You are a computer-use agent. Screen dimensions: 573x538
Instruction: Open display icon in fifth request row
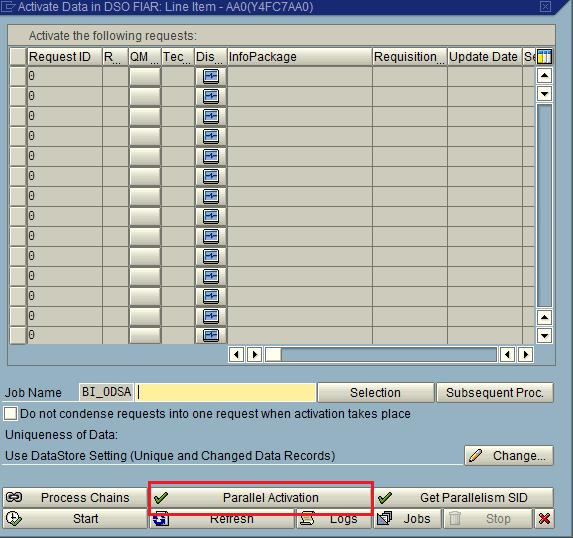click(211, 156)
